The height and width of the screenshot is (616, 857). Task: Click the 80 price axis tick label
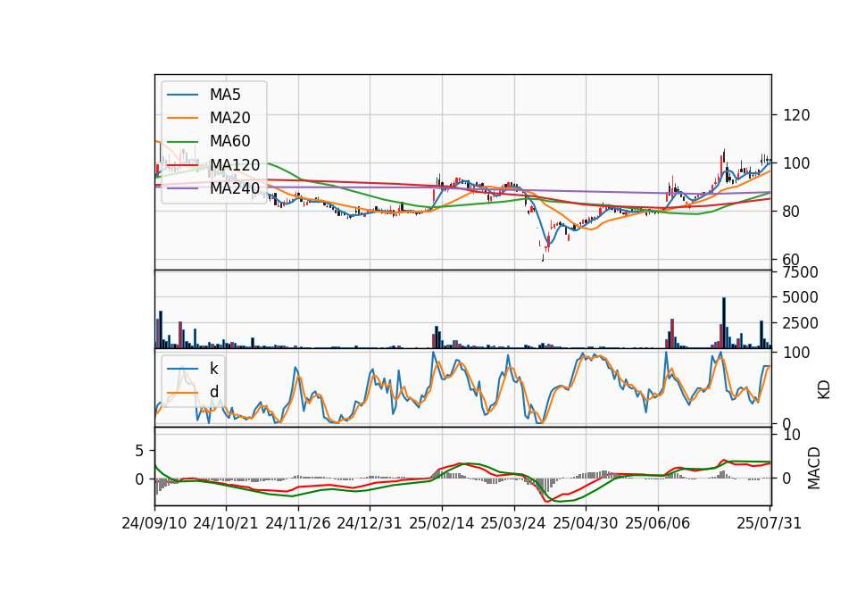point(792,212)
